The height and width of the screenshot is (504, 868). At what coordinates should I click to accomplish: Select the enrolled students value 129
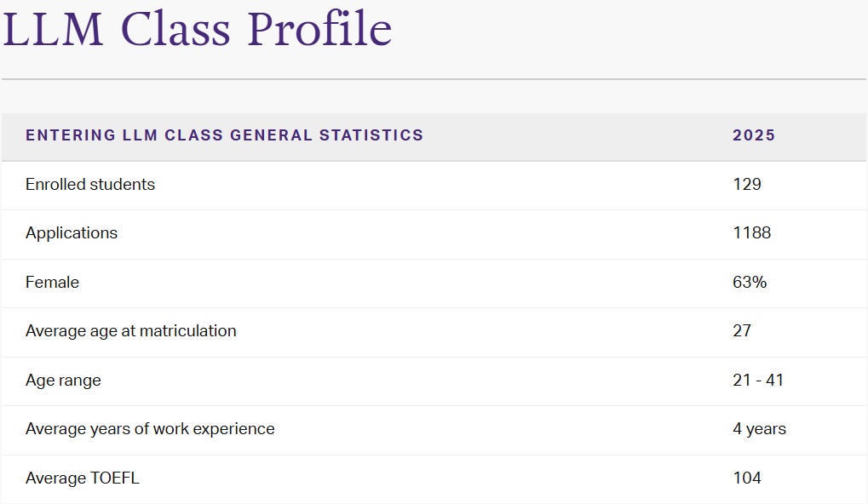point(746,184)
